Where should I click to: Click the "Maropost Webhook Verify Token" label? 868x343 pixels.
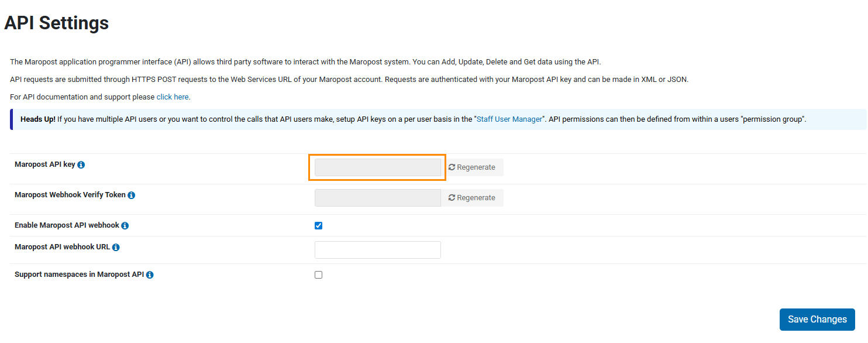click(70, 195)
